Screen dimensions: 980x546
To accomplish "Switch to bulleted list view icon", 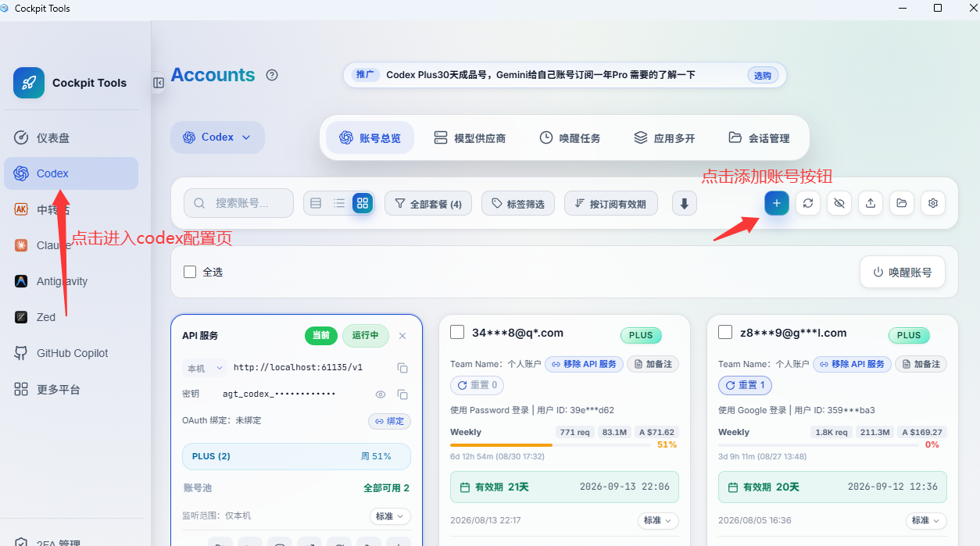I will pos(339,203).
